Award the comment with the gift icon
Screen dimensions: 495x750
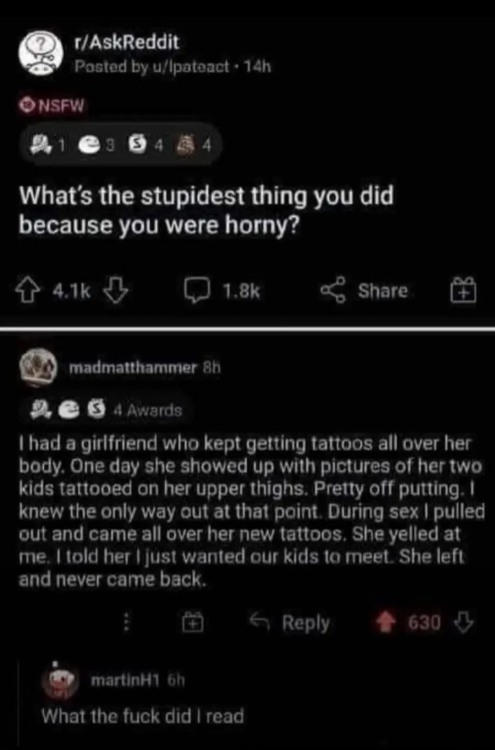point(193,623)
